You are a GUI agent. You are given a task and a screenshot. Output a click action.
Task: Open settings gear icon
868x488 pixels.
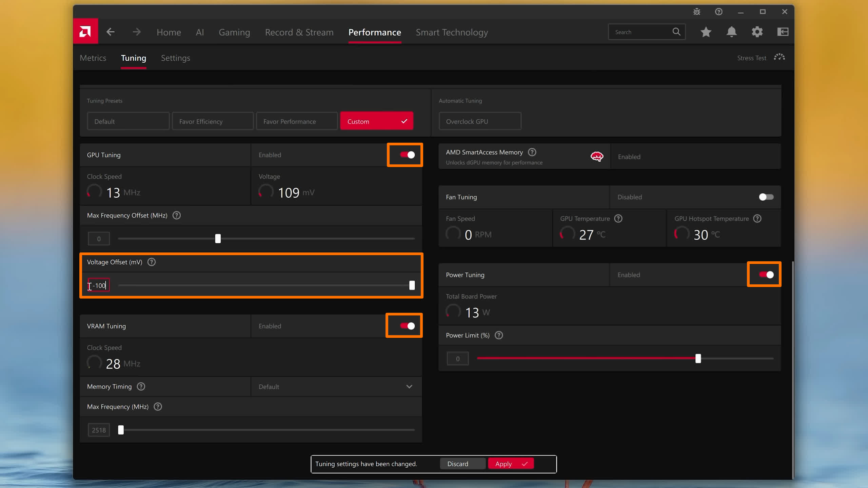pyautogui.click(x=757, y=32)
